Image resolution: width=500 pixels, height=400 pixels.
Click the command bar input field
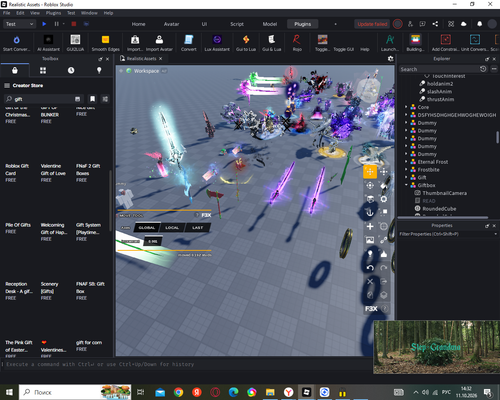point(187,364)
